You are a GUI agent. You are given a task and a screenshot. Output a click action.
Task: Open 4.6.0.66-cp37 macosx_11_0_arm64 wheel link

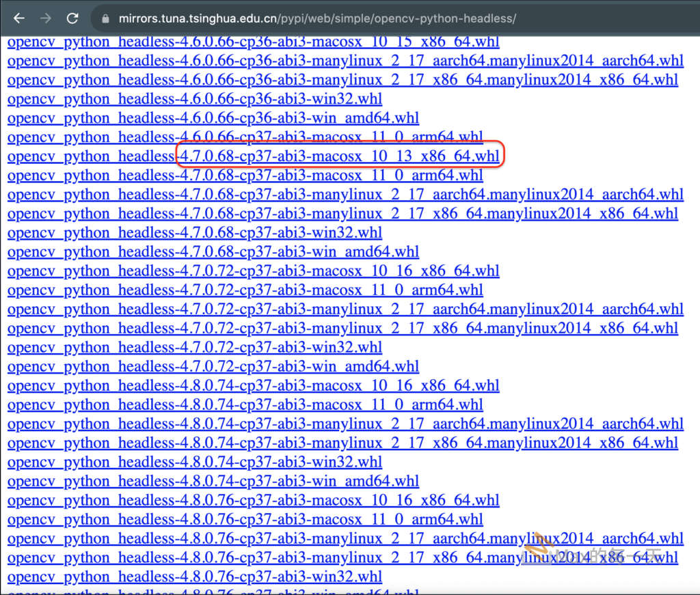click(x=245, y=137)
